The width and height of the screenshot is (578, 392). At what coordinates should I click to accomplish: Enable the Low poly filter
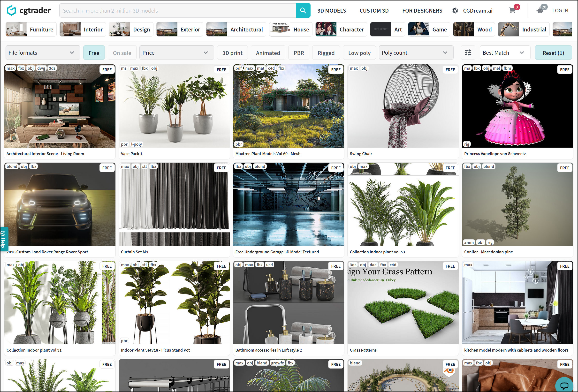(x=359, y=53)
